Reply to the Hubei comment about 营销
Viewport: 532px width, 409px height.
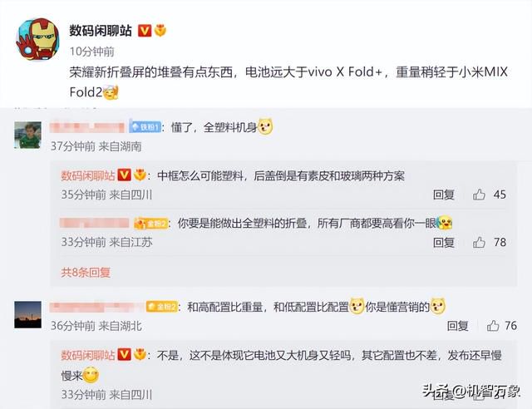pos(458,326)
